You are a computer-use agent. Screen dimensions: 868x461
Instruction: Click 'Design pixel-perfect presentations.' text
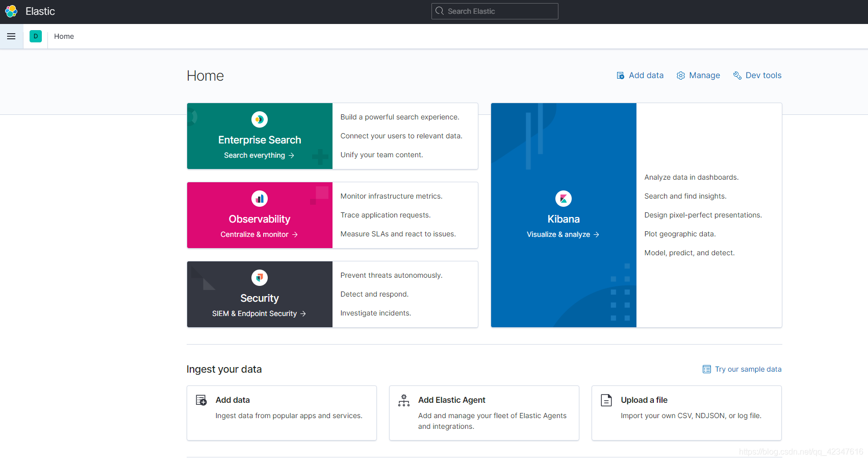(x=703, y=215)
